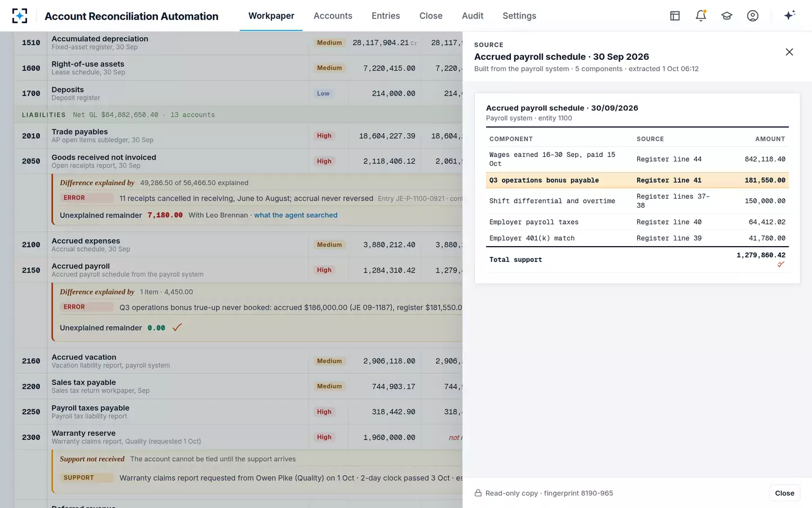Open the layout panel icon in header
812x508 pixels.
(674, 16)
